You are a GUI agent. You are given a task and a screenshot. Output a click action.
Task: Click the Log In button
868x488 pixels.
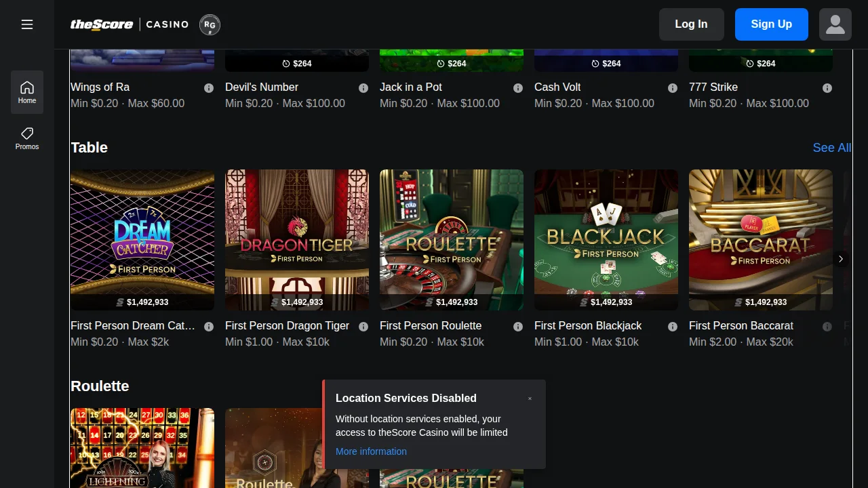coord(692,24)
